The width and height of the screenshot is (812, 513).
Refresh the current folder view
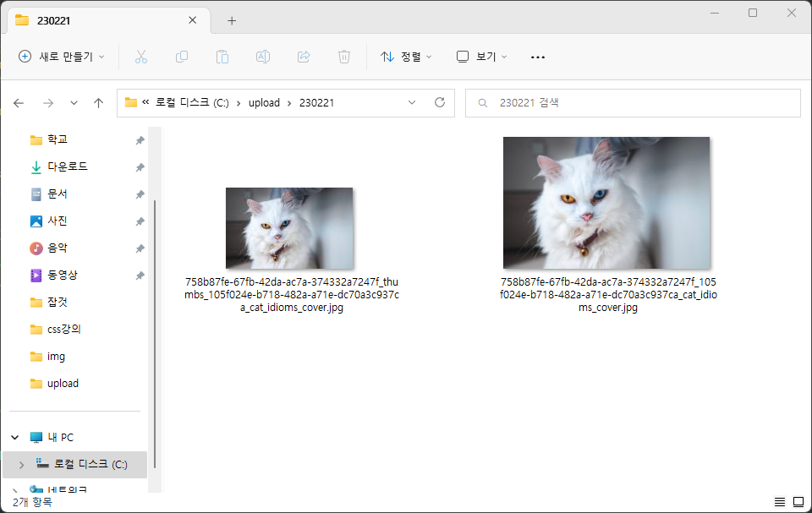point(440,102)
